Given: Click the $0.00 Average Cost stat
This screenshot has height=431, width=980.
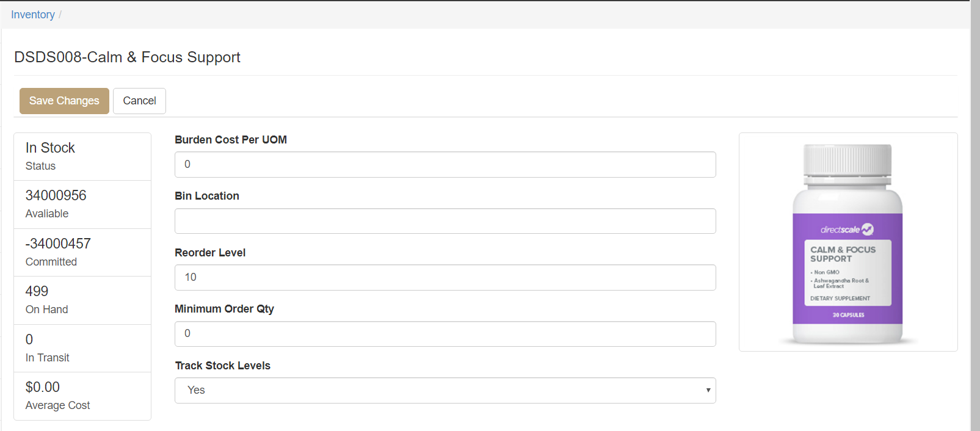Looking at the screenshot, I should pyautogui.click(x=82, y=396).
